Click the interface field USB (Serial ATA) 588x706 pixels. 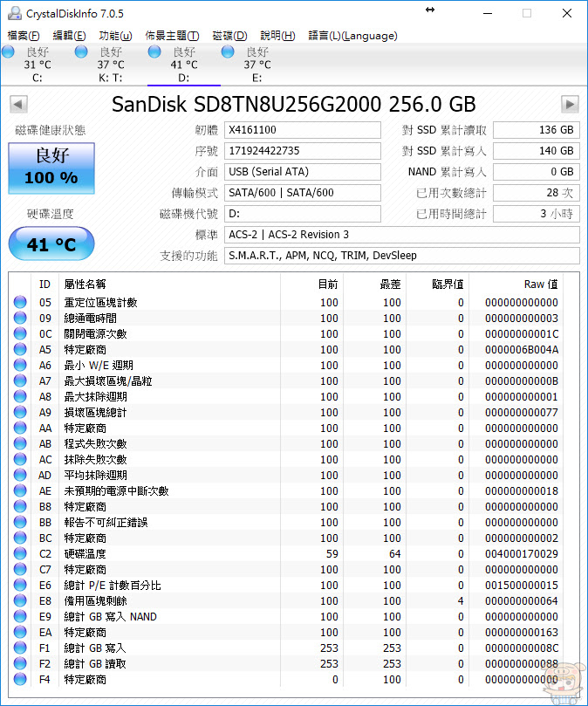coord(303,172)
